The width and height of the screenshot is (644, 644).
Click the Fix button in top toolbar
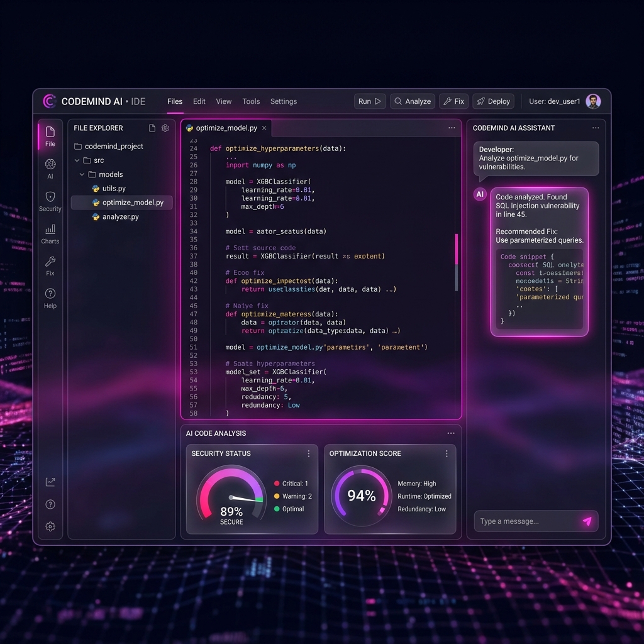[x=454, y=101]
